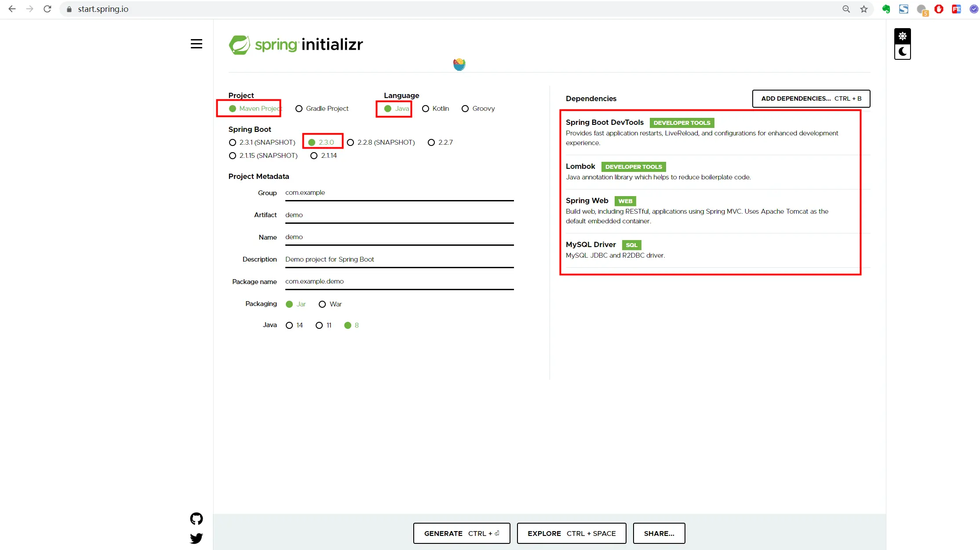Image resolution: width=980 pixels, height=550 pixels.
Task: Click the Explore button
Action: pyautogui.click(x=571, y=533)
